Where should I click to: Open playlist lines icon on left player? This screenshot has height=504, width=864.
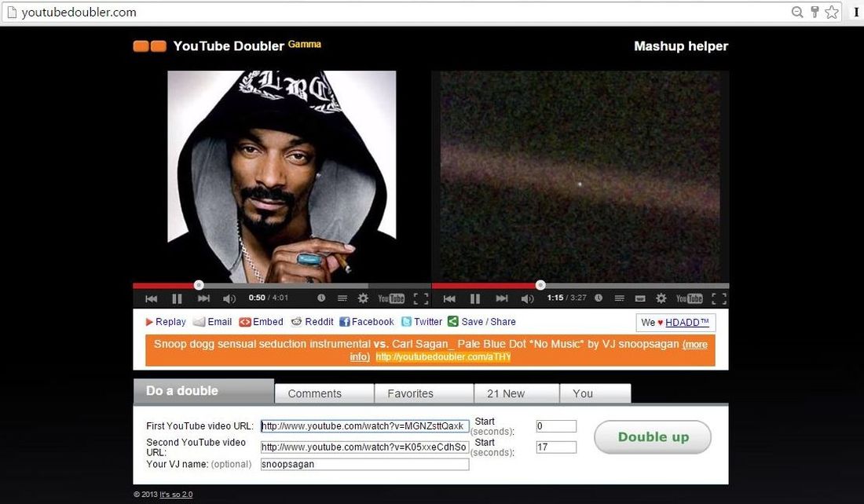(342, 298)
